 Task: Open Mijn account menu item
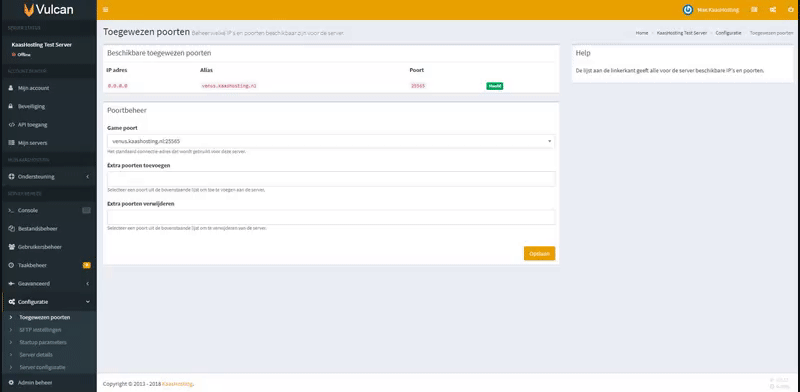(x=48, y=88)
